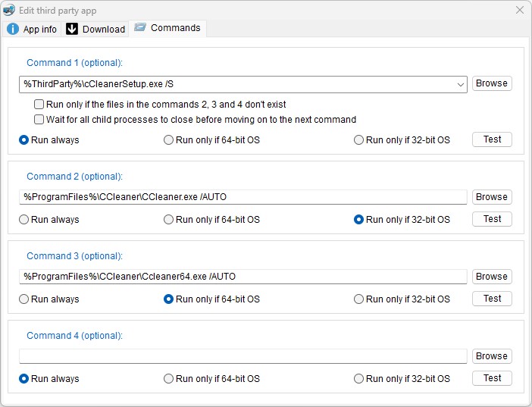Close the Edit third party app dialog
This screenshot has height=407, width=532.
(519, 10)
